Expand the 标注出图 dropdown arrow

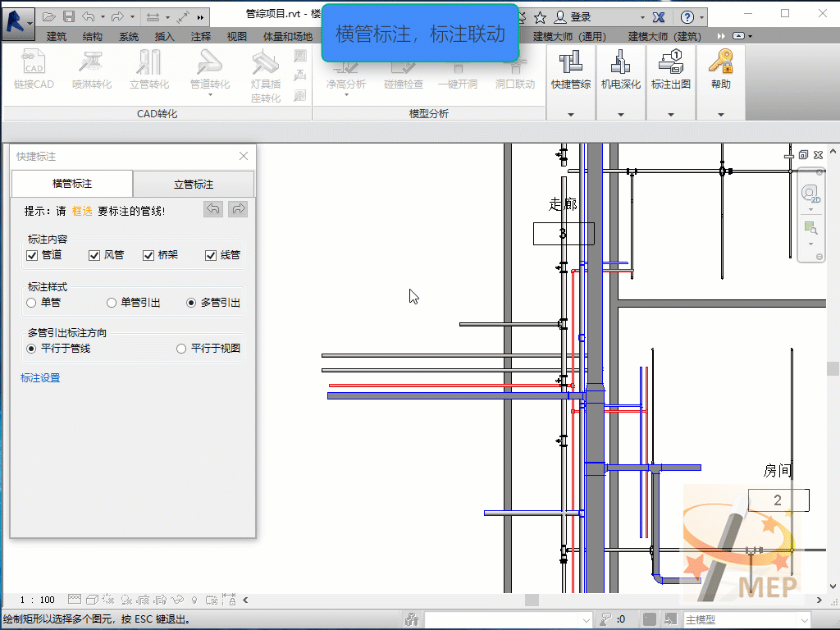coord(670,115)
